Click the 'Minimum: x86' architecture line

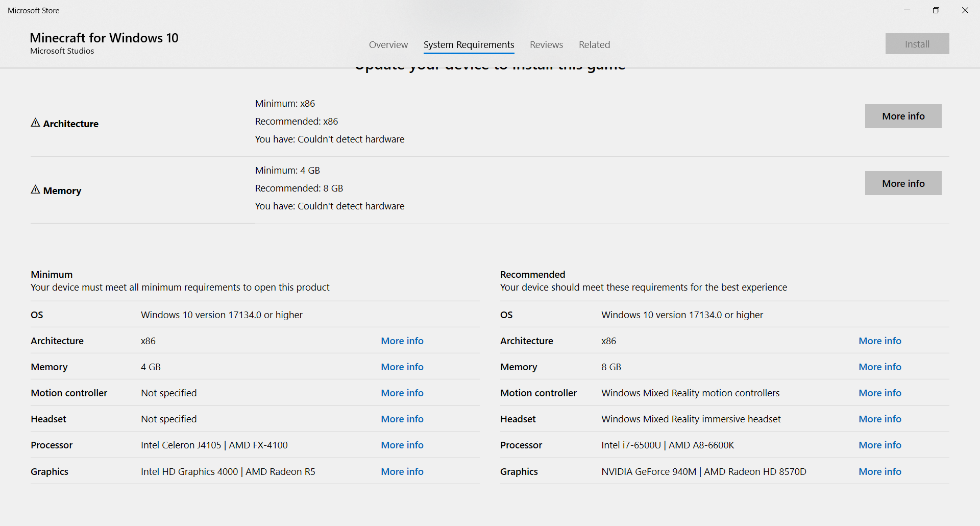click(x=285, y=103)
